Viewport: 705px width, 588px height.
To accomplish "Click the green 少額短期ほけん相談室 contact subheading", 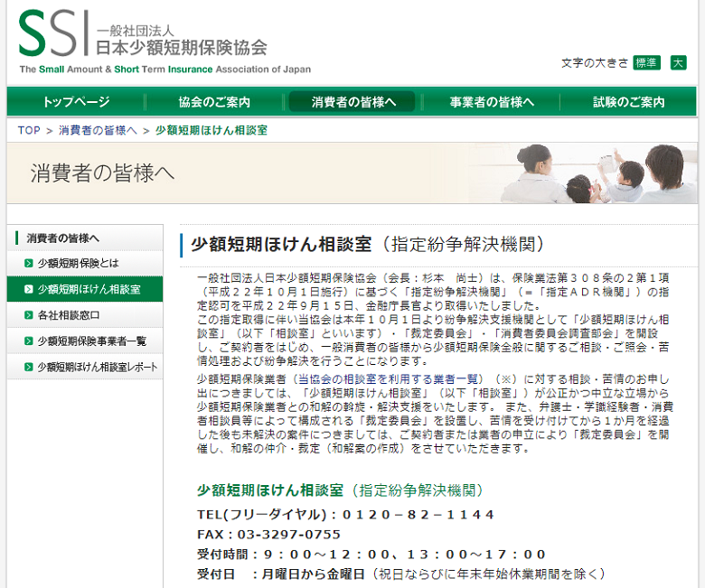I will (x=341, y=490).
